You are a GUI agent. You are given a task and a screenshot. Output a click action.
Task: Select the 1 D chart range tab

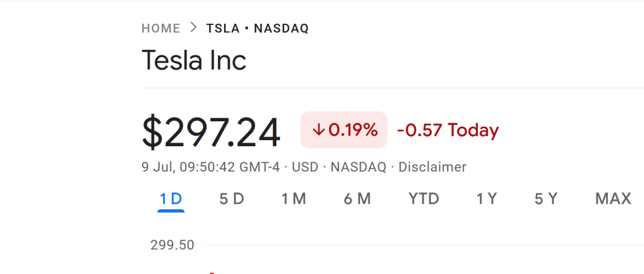171,199
